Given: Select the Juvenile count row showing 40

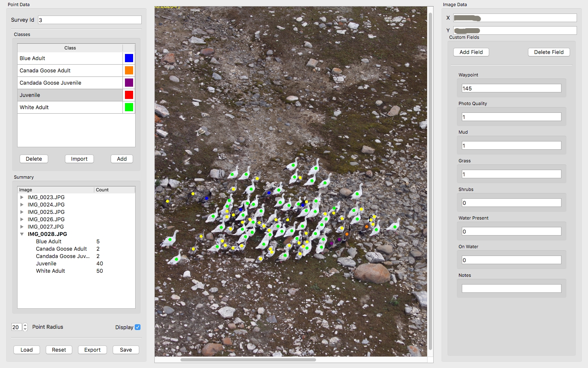Looking at the screenshot, I should (76, 263).
